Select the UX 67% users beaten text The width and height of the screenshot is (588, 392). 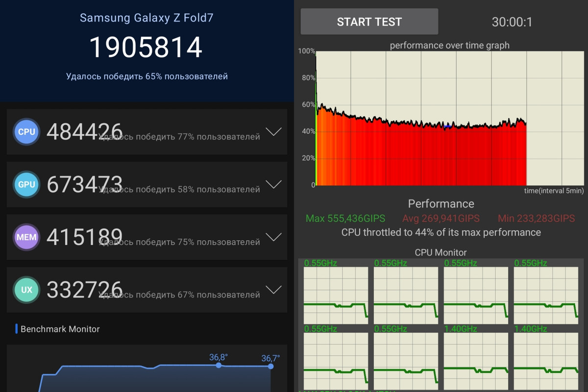(179, 294)
